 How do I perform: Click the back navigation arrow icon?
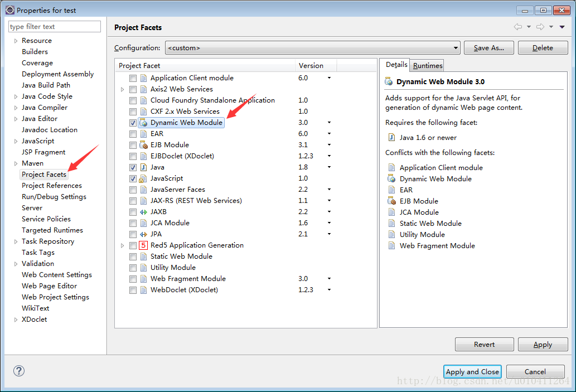click(x=517, y=27)
